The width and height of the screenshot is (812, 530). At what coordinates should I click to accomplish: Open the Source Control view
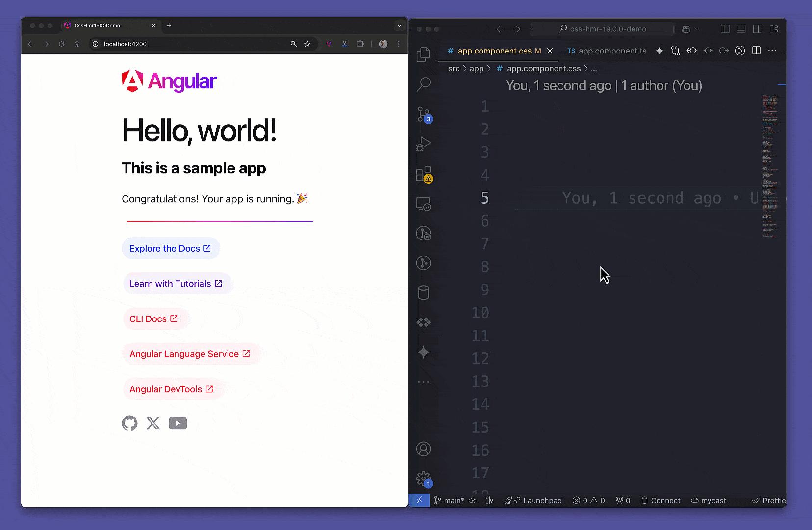pyautogui.click(x=423, y=114)
